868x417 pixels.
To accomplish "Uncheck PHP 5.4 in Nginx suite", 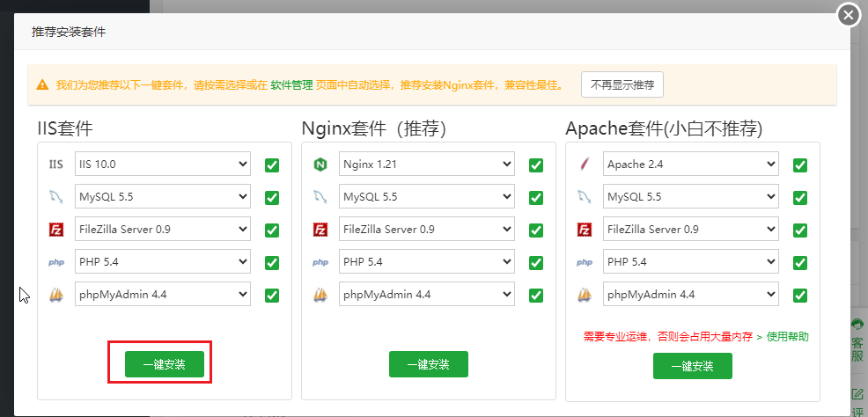I will (x=536, y=263).
